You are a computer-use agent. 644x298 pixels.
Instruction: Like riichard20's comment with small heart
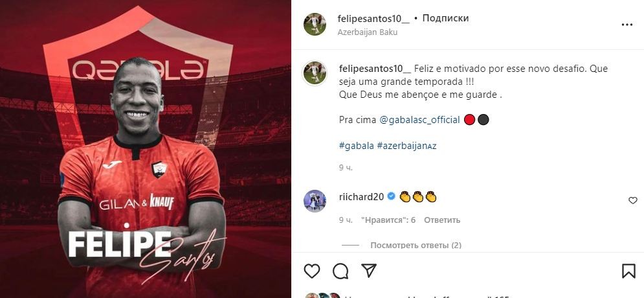click(632, 201)
